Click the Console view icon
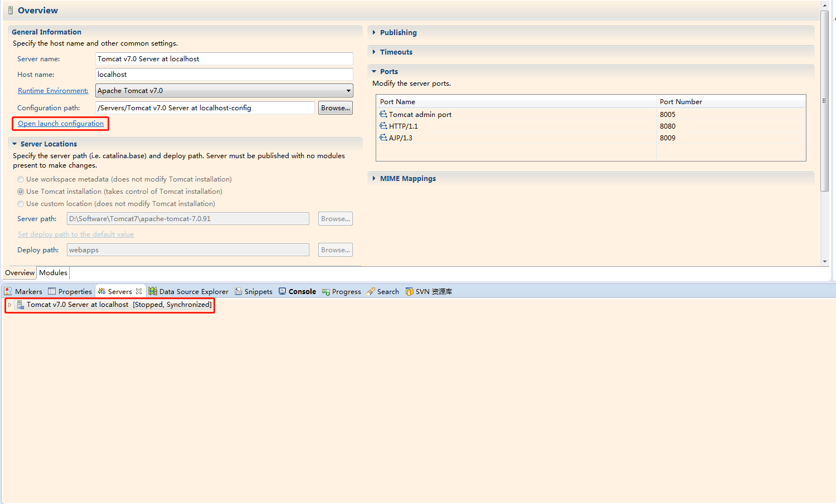The width and height of the screenshot is (836, 504). click(283, 291)
